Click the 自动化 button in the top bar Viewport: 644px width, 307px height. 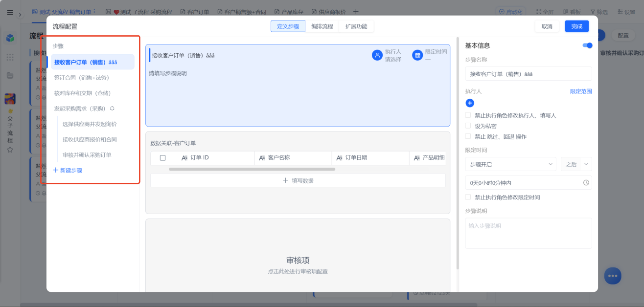[510, 12]
